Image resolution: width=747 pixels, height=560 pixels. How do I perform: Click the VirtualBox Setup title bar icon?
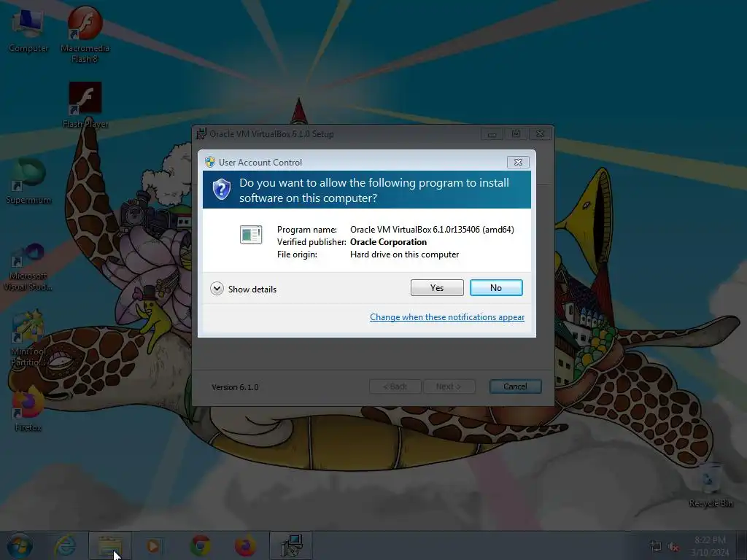[201, 134]
